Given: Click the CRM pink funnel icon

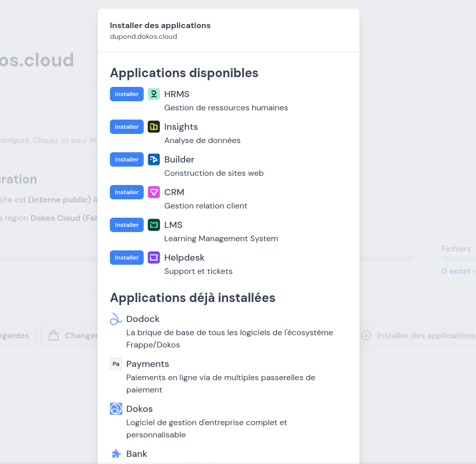Looking at the screenshot, I should [x=154, y=193].
